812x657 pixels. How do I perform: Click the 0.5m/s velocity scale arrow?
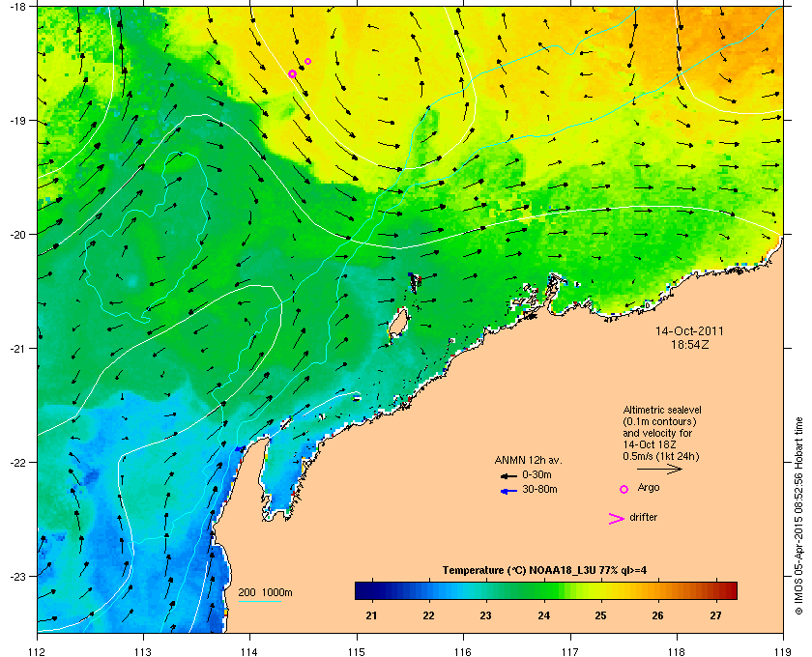click(x=659, y=469)
